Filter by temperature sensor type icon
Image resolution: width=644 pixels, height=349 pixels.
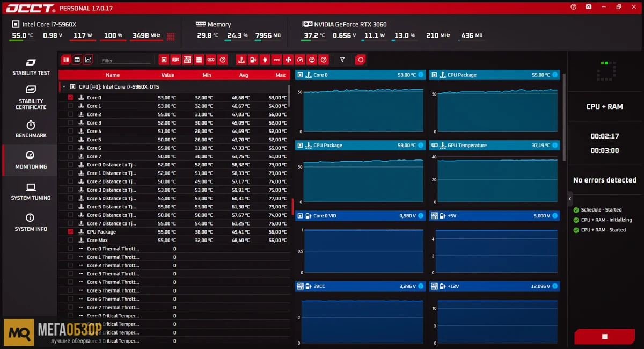point(241,60)
